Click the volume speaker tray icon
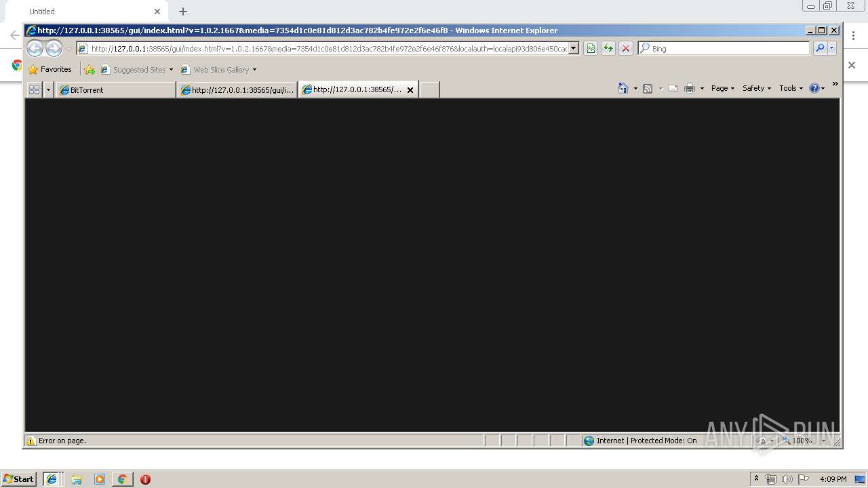Viewport: 868px width, 488px height. [787, 479]
